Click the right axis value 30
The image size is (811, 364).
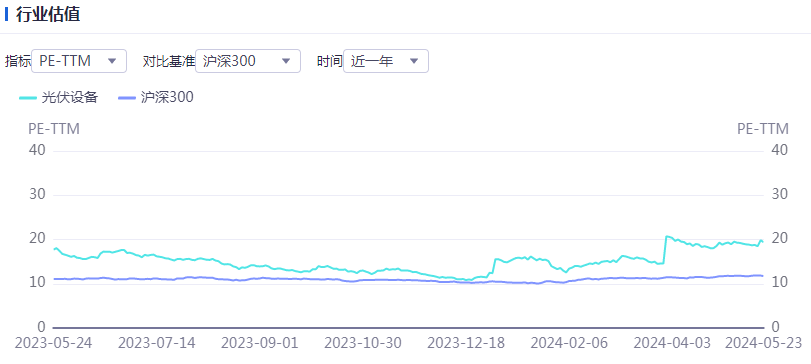click(779, 194)
